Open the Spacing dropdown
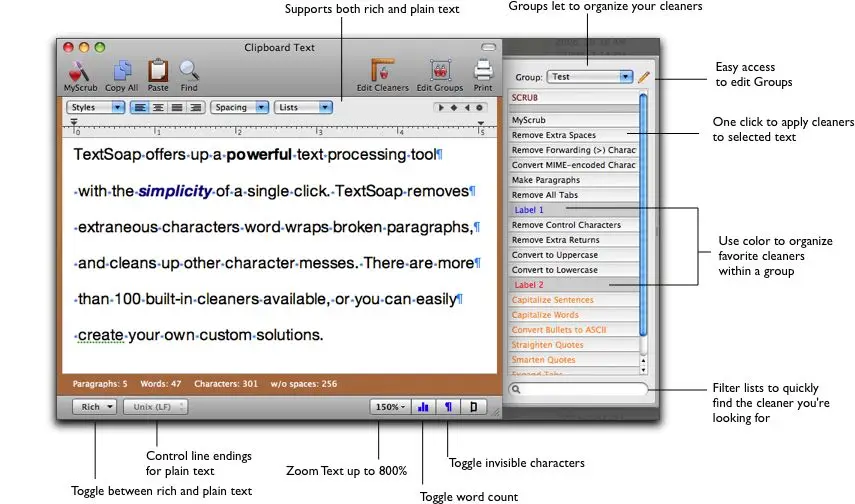Viewport: 855px width, 504px height. click(x=239, y=107)
